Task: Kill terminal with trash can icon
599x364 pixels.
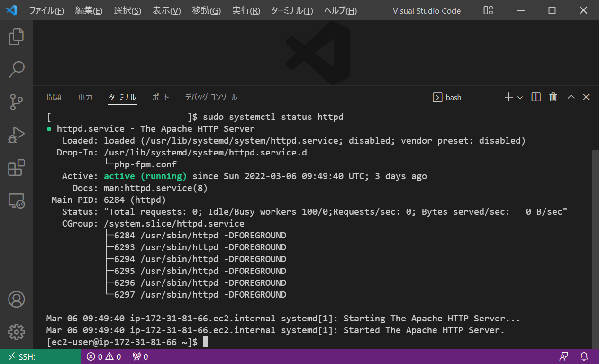Action: [553, 97]
